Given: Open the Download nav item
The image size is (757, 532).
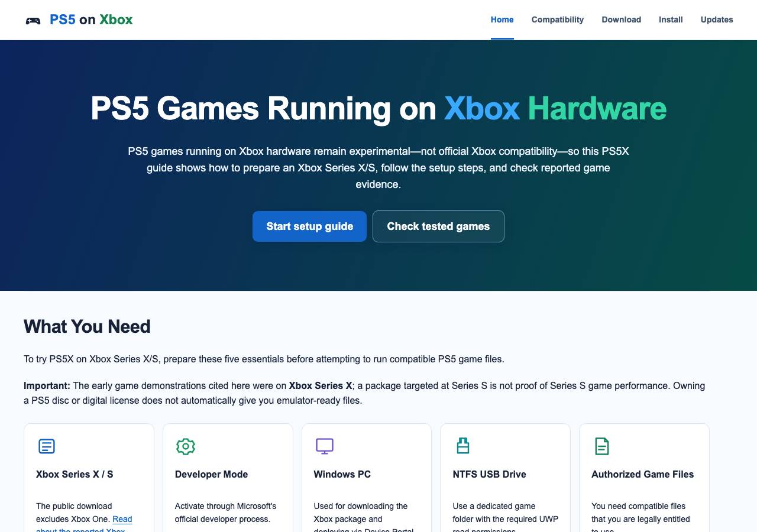Looking at the screenshot, I should click(622, 20).
